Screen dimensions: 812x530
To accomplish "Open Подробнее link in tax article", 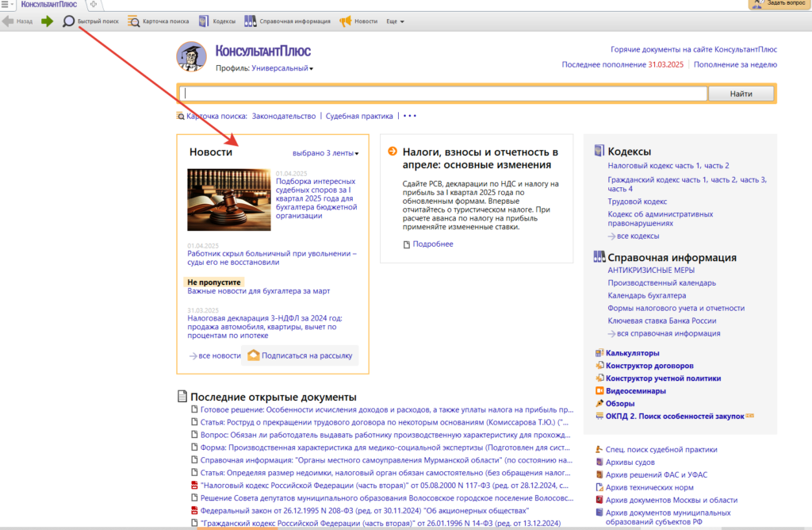I will (432, 244).
